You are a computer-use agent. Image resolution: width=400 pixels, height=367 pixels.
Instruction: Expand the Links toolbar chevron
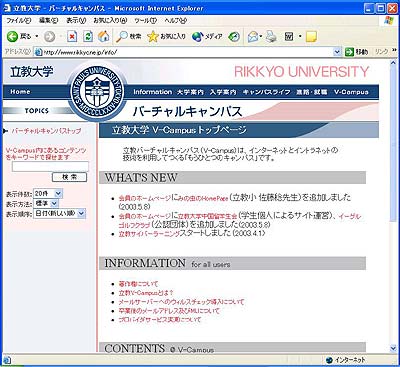(394, 50)
